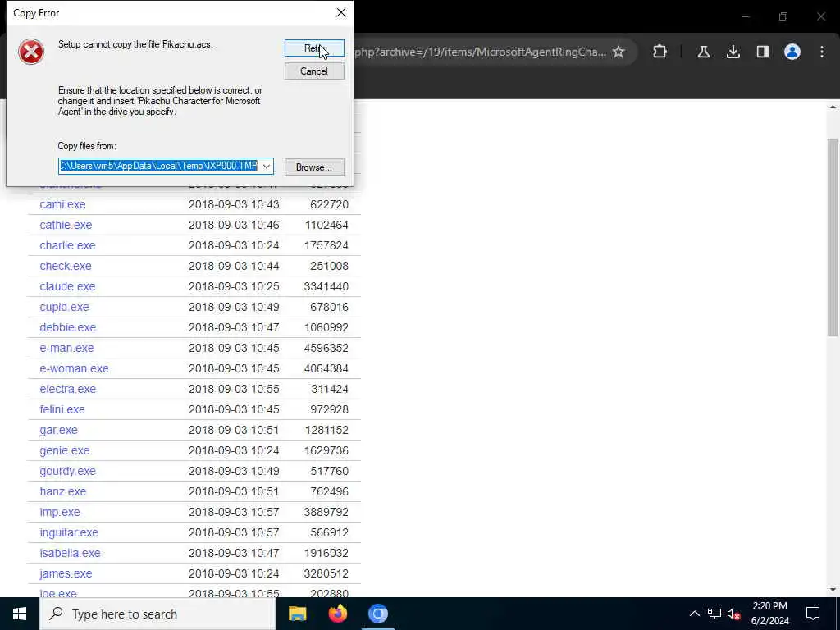Click the browser address bar URL

click(x=481, y=52)
